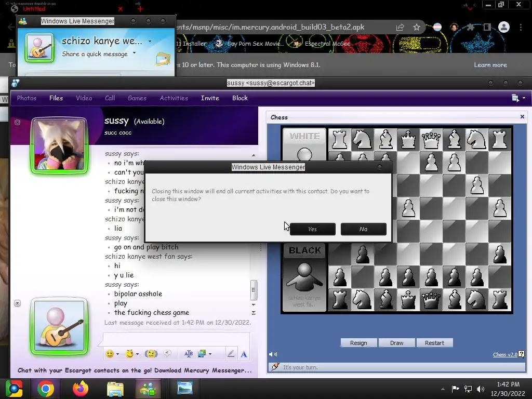Open the Files menu
Screen dimensions: 532x399
(56, 98)
